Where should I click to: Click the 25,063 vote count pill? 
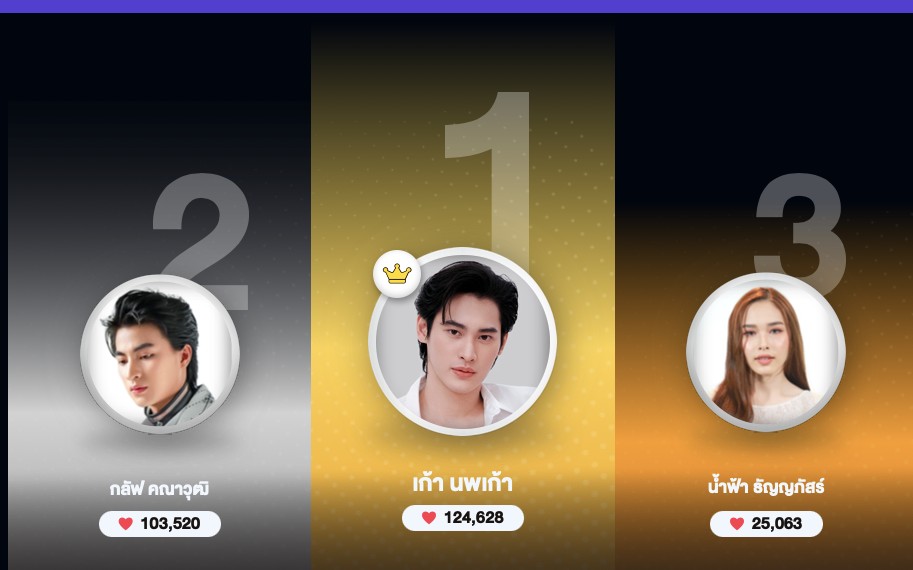click(766, 524)
